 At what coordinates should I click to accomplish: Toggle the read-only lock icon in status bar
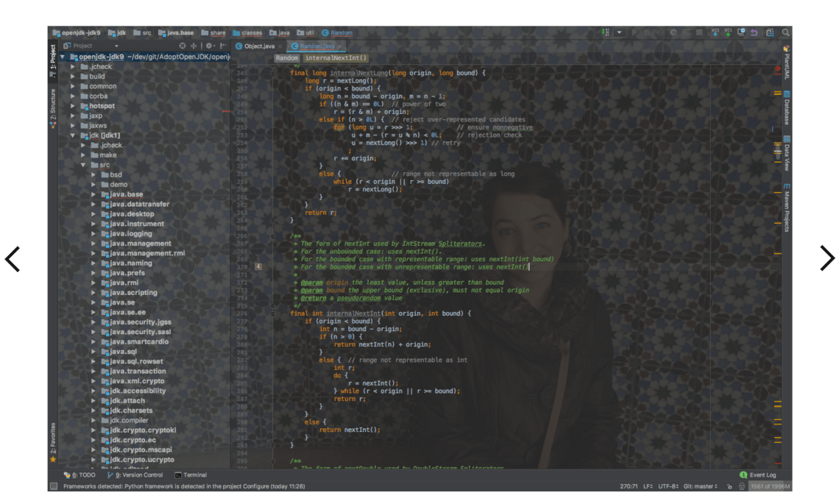[729, 486]
